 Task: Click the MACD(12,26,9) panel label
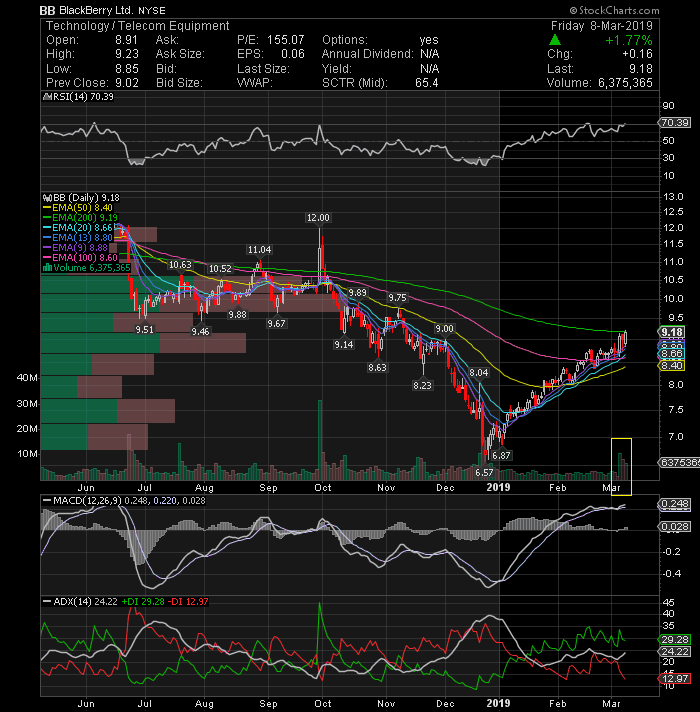pos(123,500)
